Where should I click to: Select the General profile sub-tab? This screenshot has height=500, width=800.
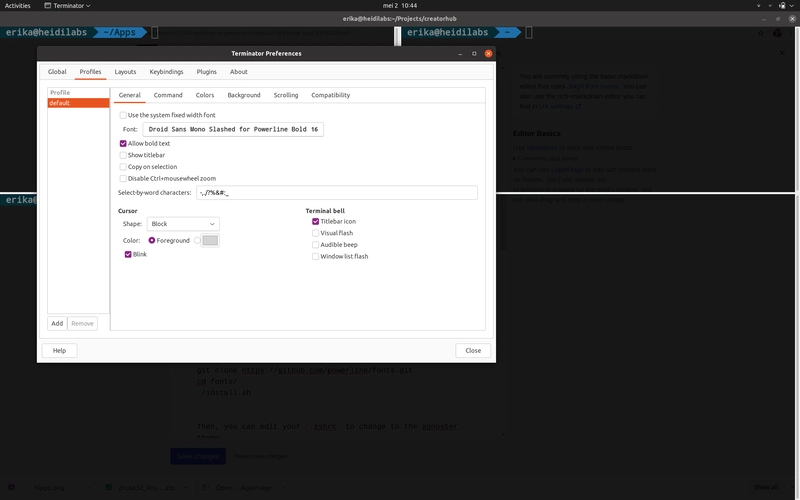(130, 95)
